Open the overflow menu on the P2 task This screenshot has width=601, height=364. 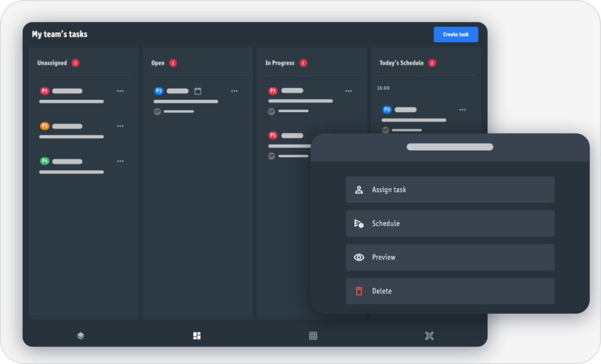(x=120, y=125)
